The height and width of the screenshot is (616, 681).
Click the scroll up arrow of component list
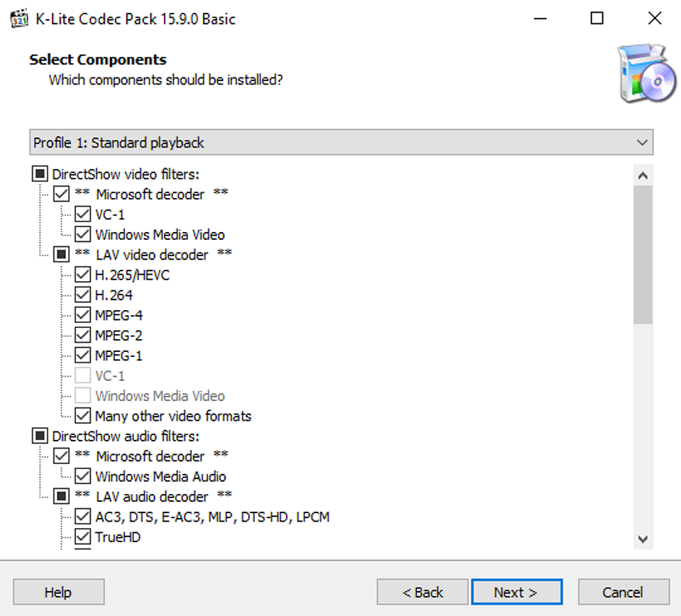pyautogui.click(x=643, y=175)
